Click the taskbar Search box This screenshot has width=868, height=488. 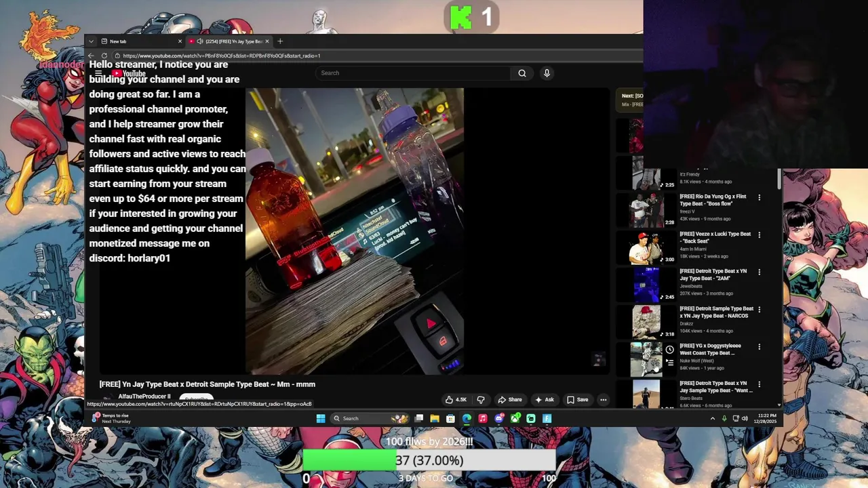370,418
